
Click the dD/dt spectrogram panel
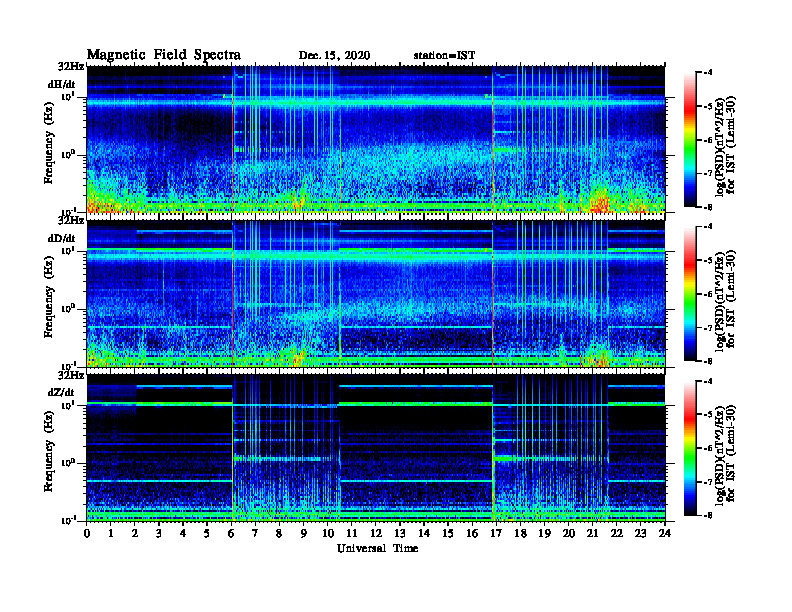click(x=376, y=293)
